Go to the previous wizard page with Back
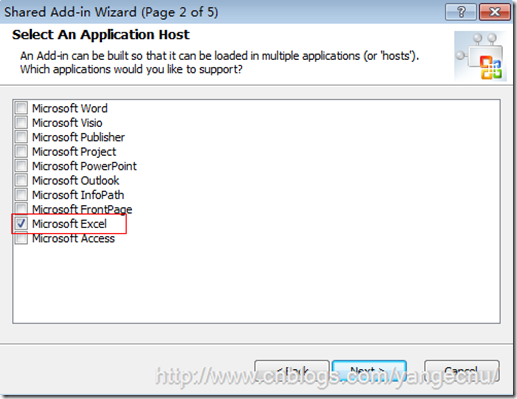 [x=292, y=371]
